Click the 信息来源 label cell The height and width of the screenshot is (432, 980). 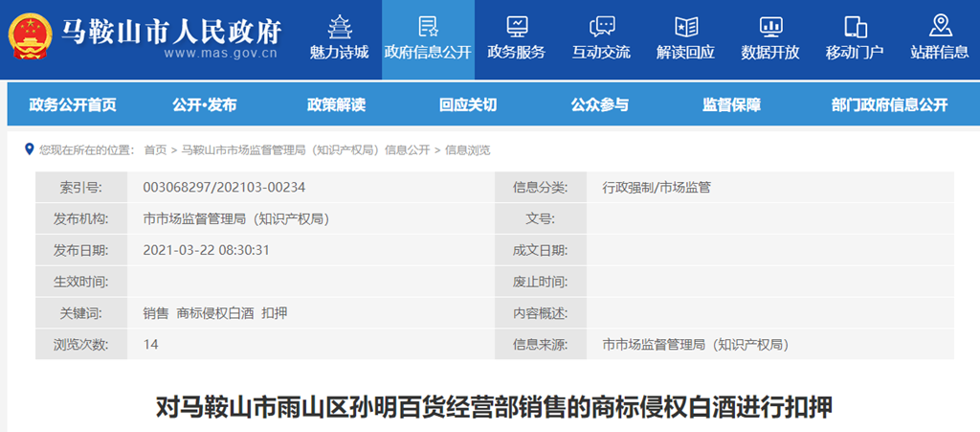click(541, 345)
